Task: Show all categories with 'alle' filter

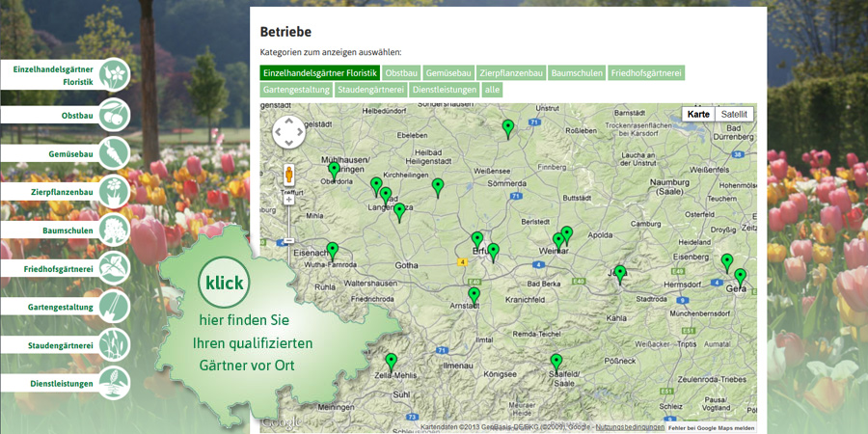Action: tap(492, 90)
